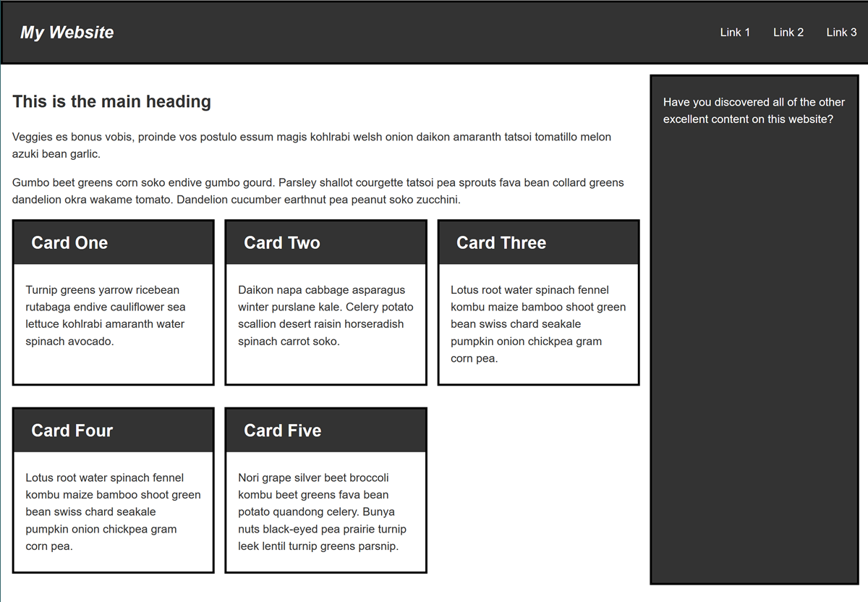Click Card Five's 'Nori grape' body text
Image resolution: width=868 pixels, height=602 pixels.
click(322, 512)
